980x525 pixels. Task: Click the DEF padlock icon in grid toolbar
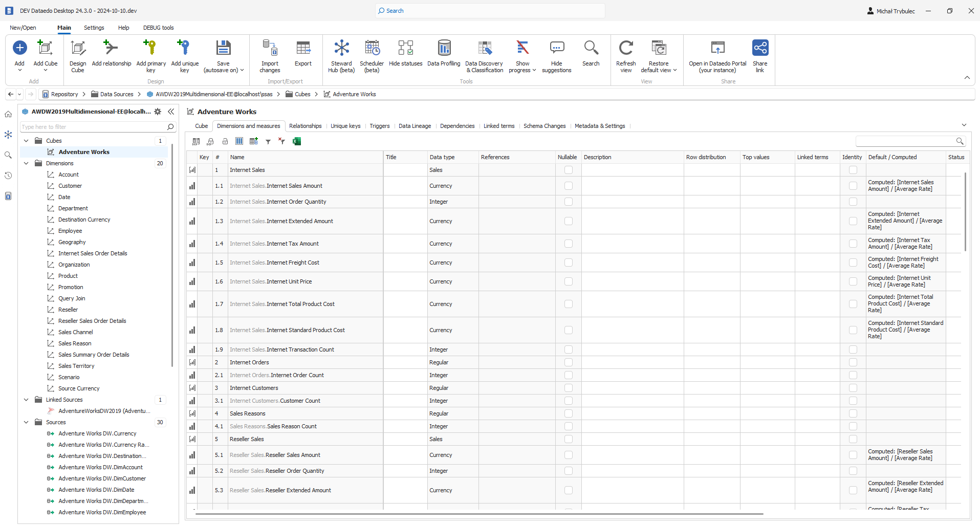click(210, 141)
